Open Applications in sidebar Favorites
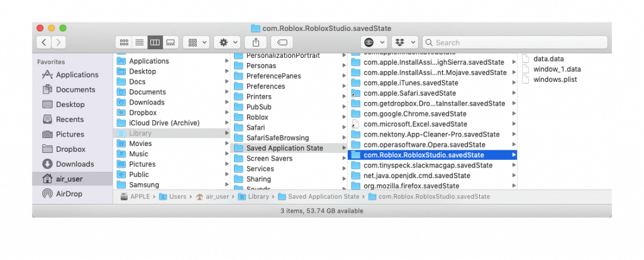The width and height of the screenshot is (644, 260). coord(72,75)
